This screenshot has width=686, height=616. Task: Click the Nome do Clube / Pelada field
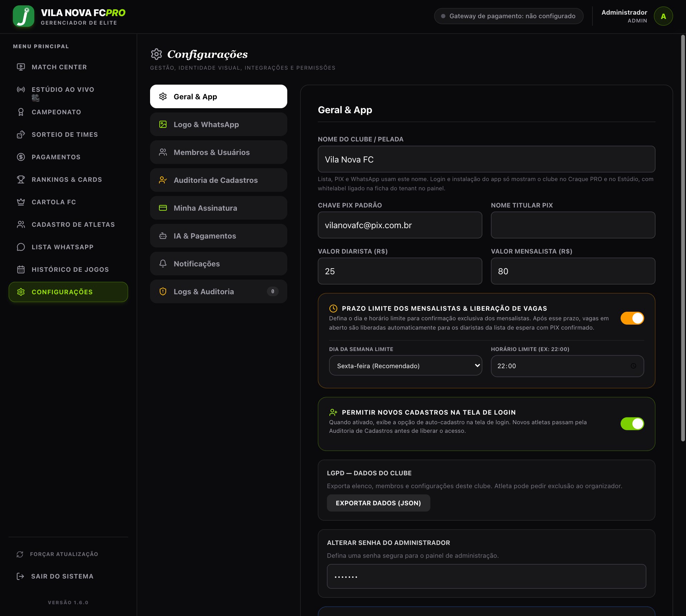pyautogui.click(x=486, y=159)
